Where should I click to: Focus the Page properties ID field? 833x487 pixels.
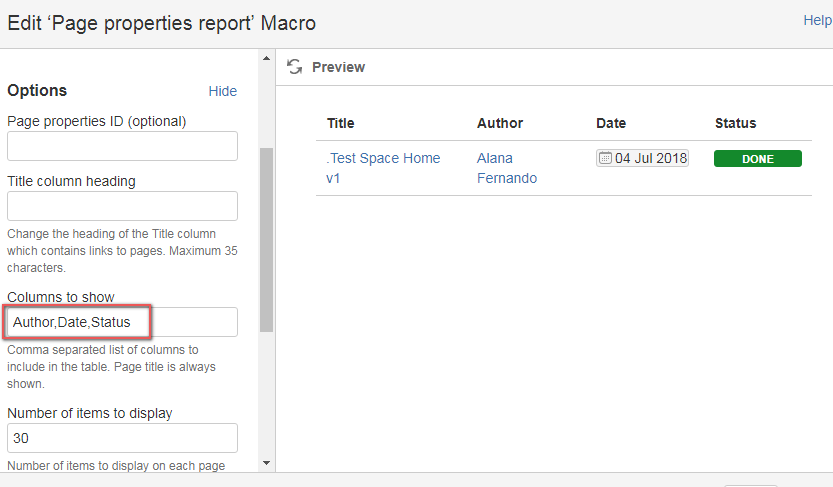(x=122, y=146)
